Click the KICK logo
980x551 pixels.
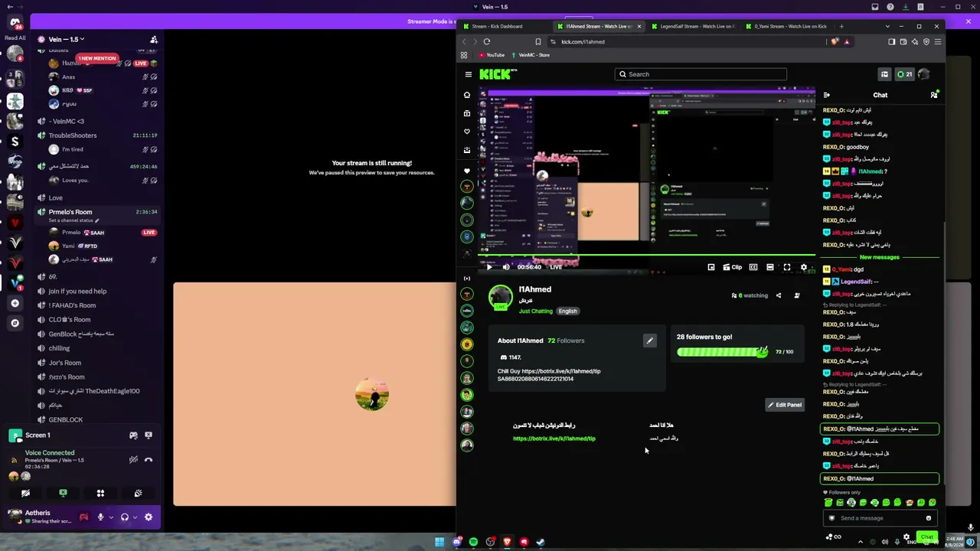(498, 74)
